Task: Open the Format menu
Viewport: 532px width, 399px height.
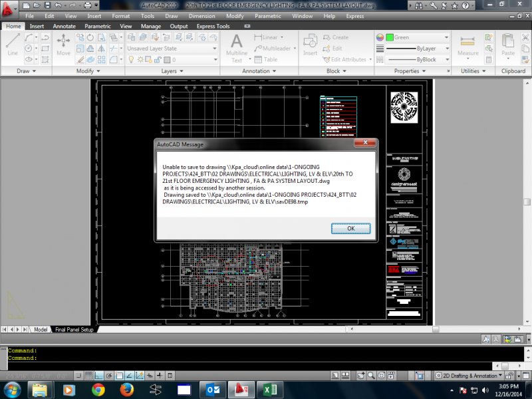Action: (x=121, y=16)
